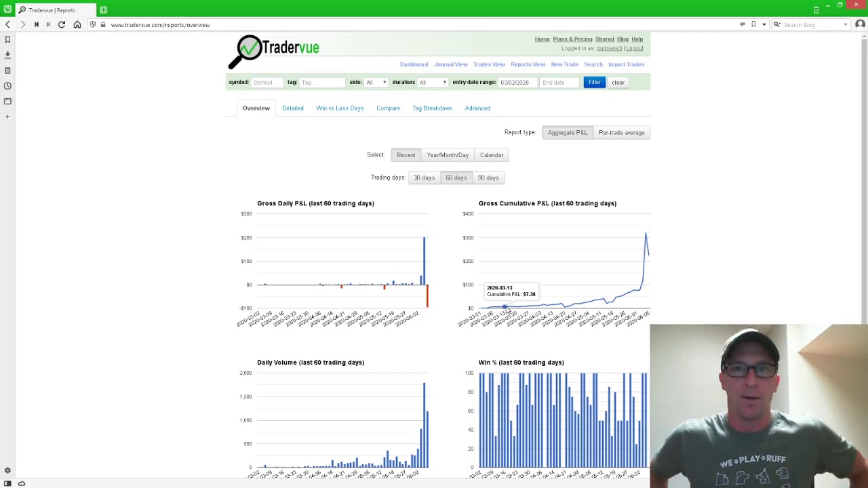
Task: Open the closed tabs trash can
Action: tap(816, 9)
